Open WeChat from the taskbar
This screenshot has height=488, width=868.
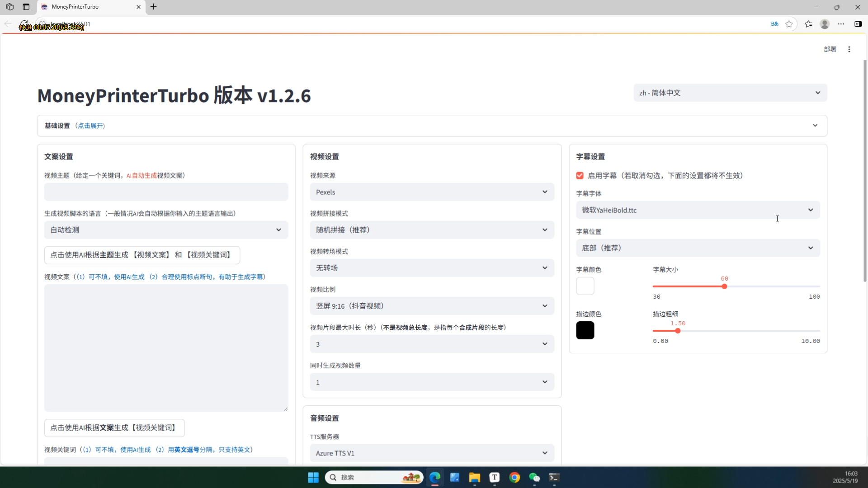click(x=534, y=478)
